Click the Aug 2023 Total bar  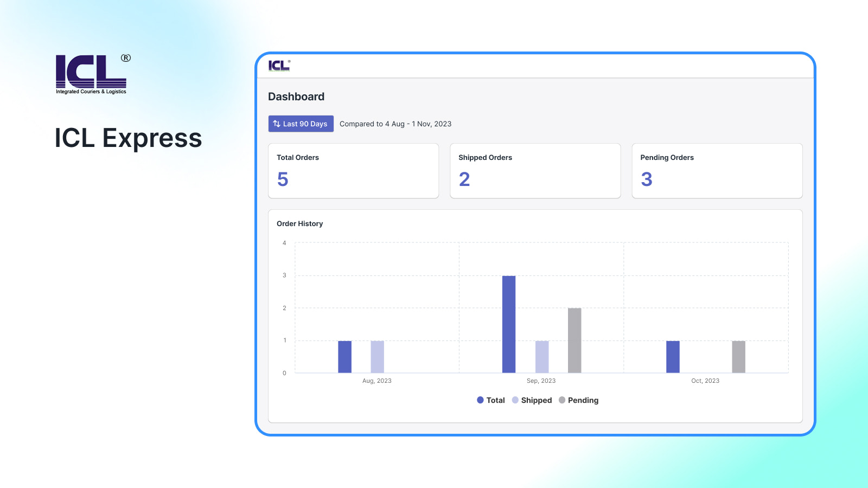tap(344, 357)
